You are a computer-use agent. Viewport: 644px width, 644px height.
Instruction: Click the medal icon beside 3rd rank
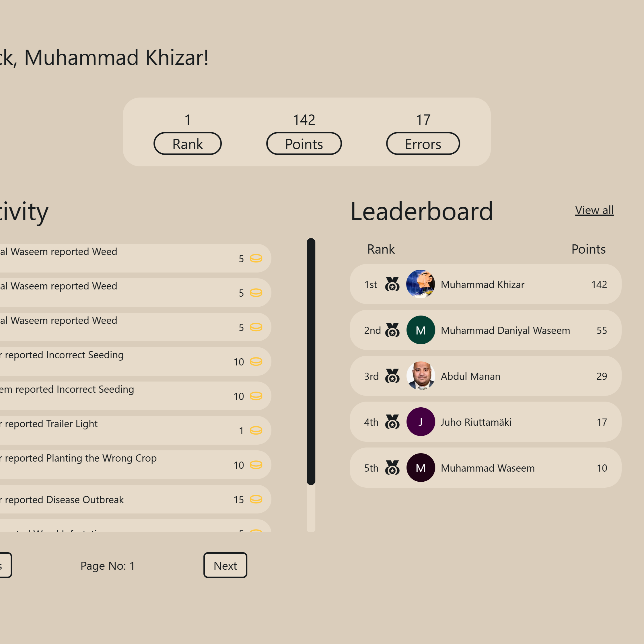coord(392,376)
